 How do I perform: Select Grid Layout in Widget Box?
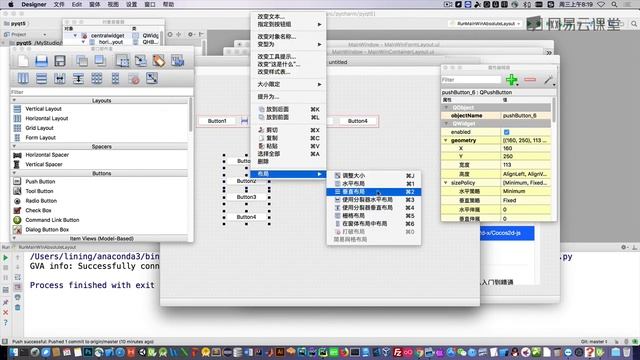[x=40, y=128]
